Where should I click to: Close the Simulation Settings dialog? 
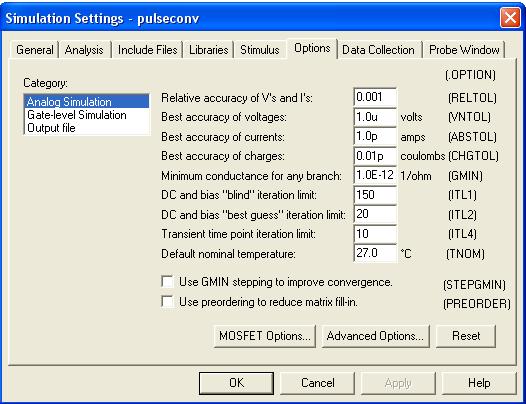(510, 17)
